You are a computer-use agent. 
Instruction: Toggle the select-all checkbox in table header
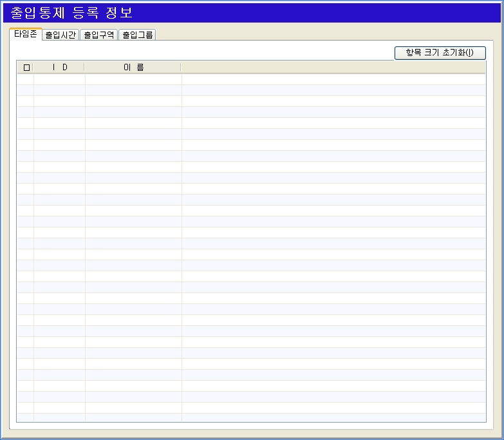click(x=26, y=68)
